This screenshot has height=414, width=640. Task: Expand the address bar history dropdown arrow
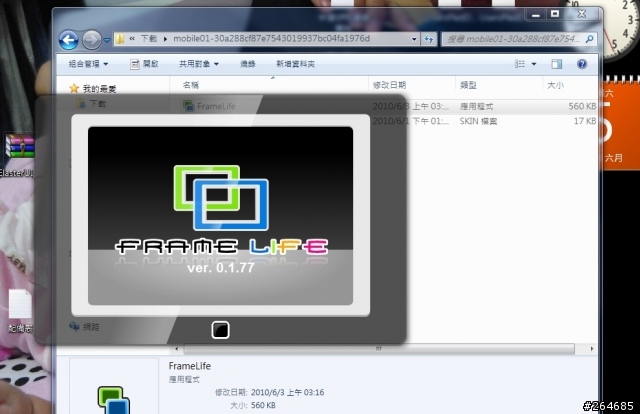click(414, 39)
